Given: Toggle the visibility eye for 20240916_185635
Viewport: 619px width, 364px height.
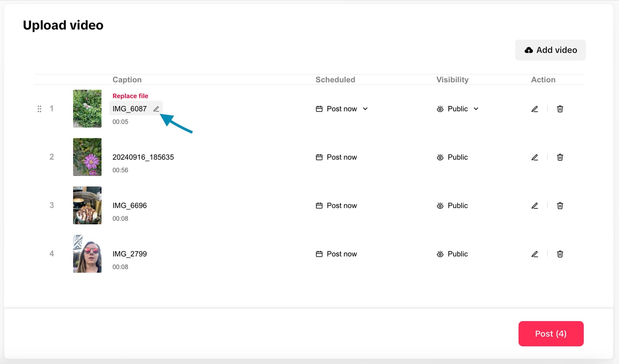Looking at the screenshot, I should pyautogui.click(x=440, y=157).
